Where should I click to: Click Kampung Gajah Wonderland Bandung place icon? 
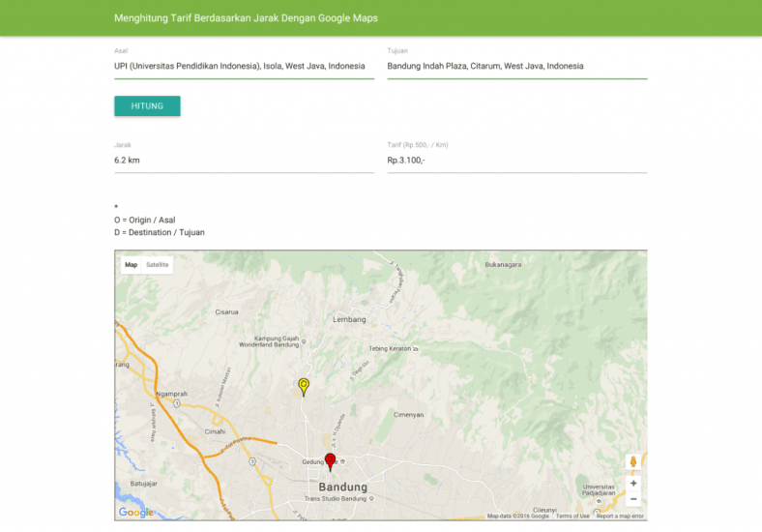click(x=304, y=341)
